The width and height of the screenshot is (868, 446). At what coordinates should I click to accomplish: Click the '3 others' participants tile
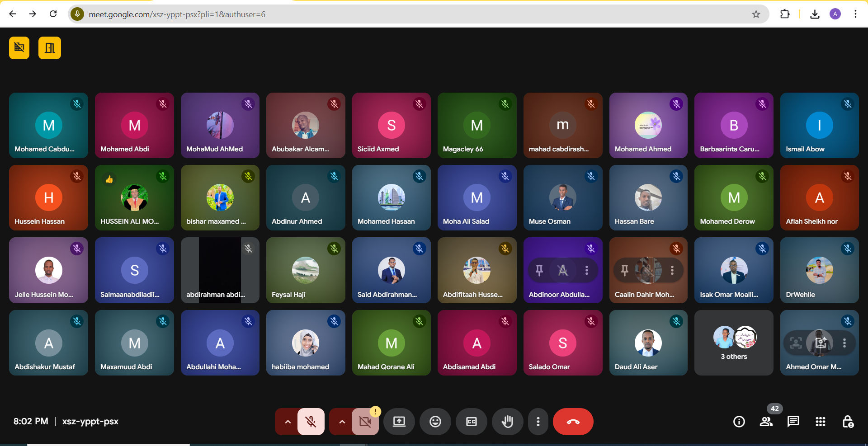tap(733, 343)
